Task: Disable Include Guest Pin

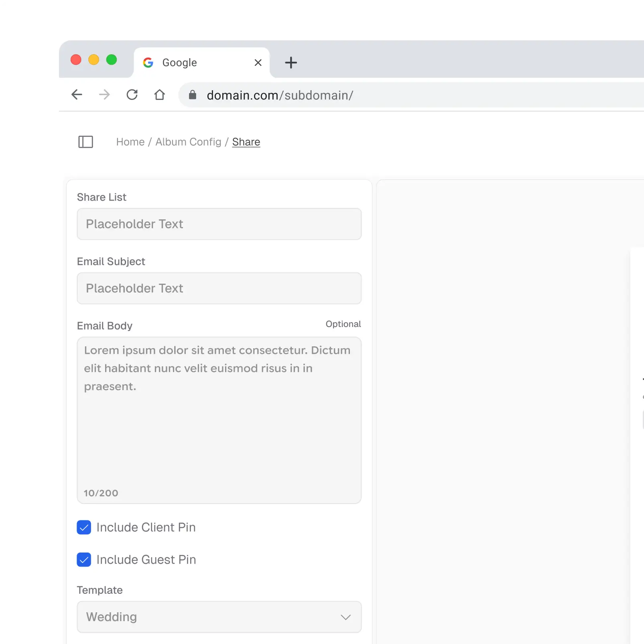Action: coord(84,560)
